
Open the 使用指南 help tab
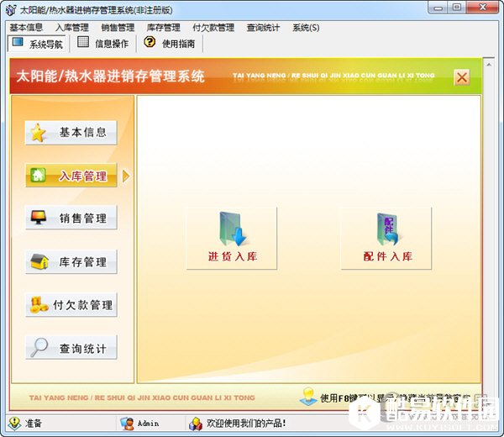[x=170, y=43]
